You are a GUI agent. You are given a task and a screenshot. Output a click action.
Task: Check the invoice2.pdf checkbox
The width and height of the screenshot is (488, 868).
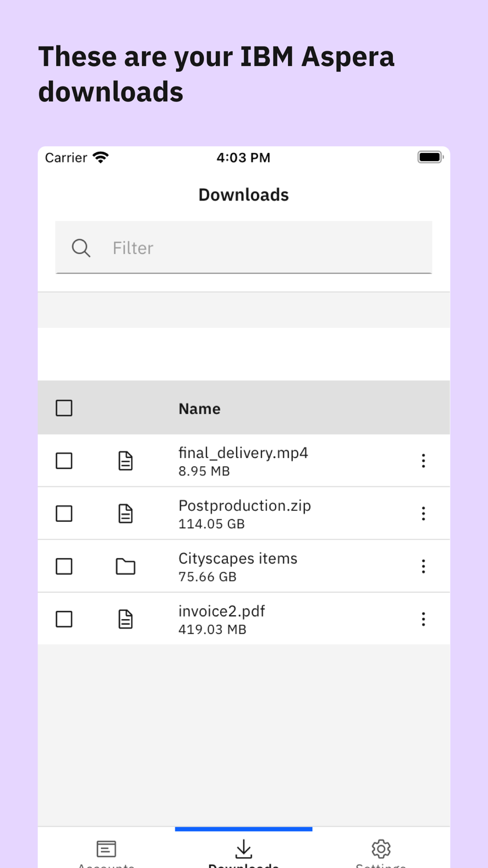point(64,619)
